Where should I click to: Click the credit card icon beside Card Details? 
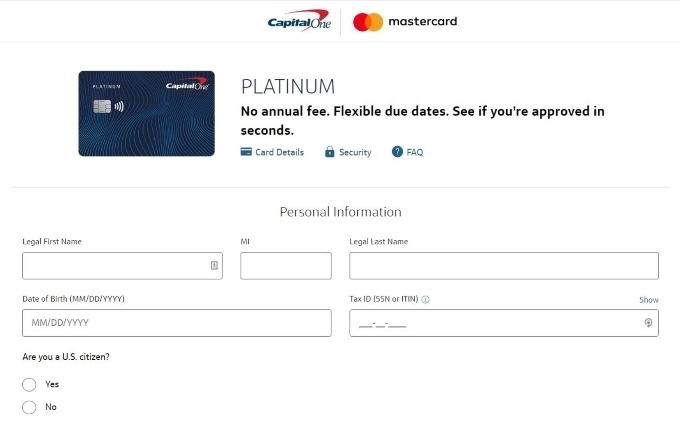(x=246, y=152)
